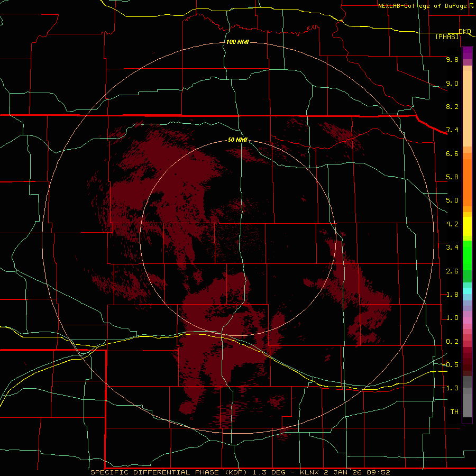Click the 3.4 value on color scale
This screenshot has width=476, height=476.
coord(452,248)
